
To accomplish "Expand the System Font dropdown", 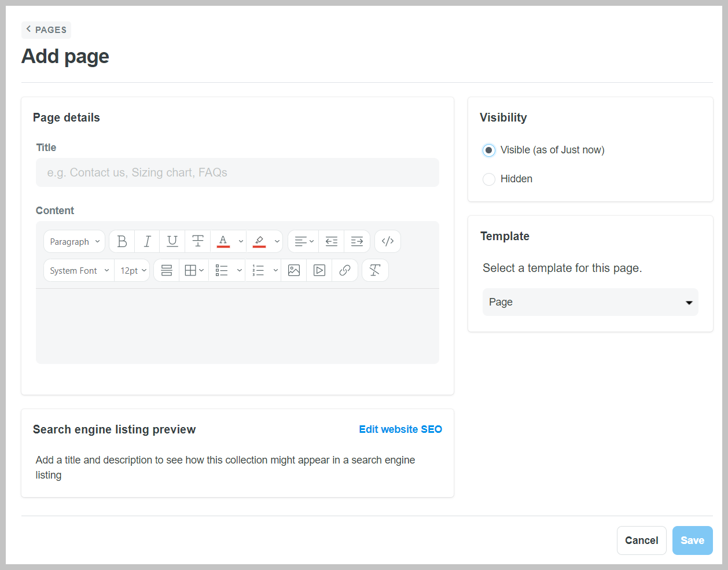I will click(x=79, y=270).
